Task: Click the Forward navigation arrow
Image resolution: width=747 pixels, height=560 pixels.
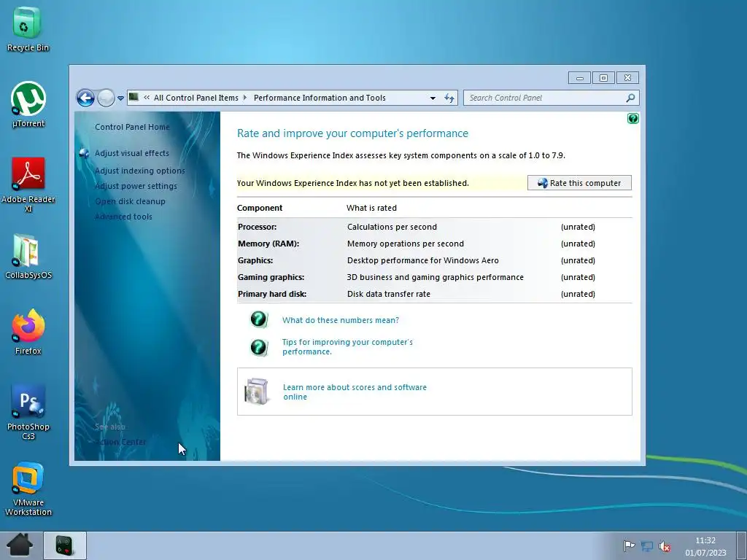Action: 106,98
